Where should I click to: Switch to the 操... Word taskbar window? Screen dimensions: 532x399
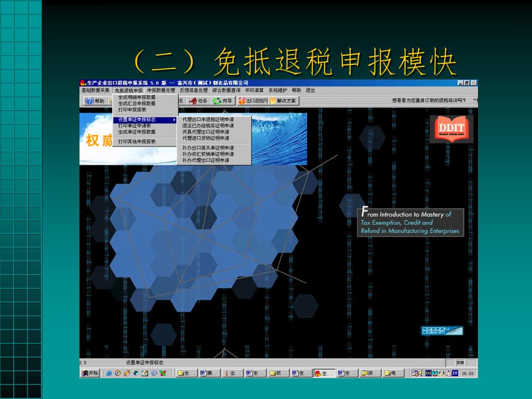tap(209, 373)
